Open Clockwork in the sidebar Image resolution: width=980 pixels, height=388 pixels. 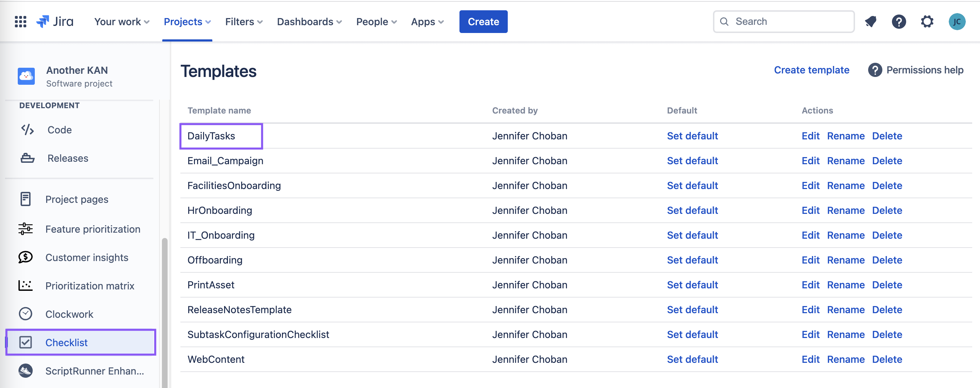pyautogui.click(x=69, y=314)
